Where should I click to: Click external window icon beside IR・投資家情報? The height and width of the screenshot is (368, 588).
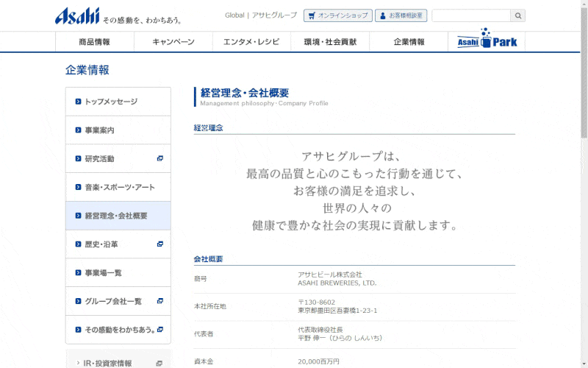tap(159, 364)
